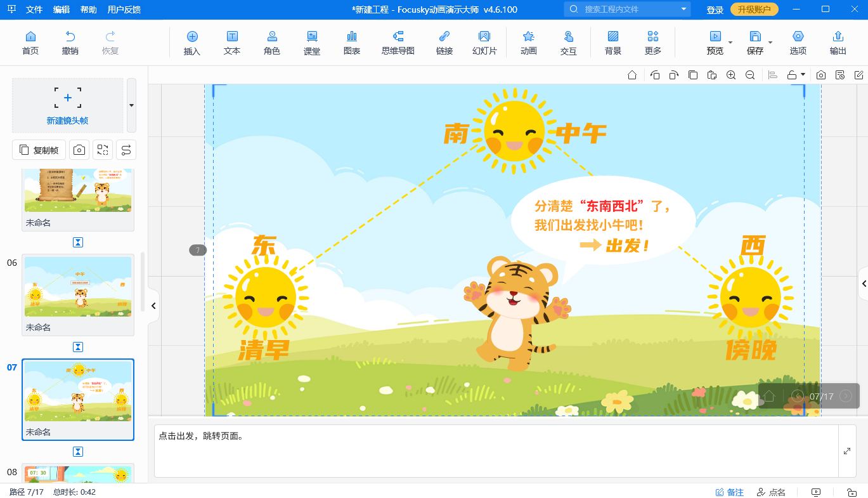Click the 升级账户 upgrade button

tap(755, 10)
